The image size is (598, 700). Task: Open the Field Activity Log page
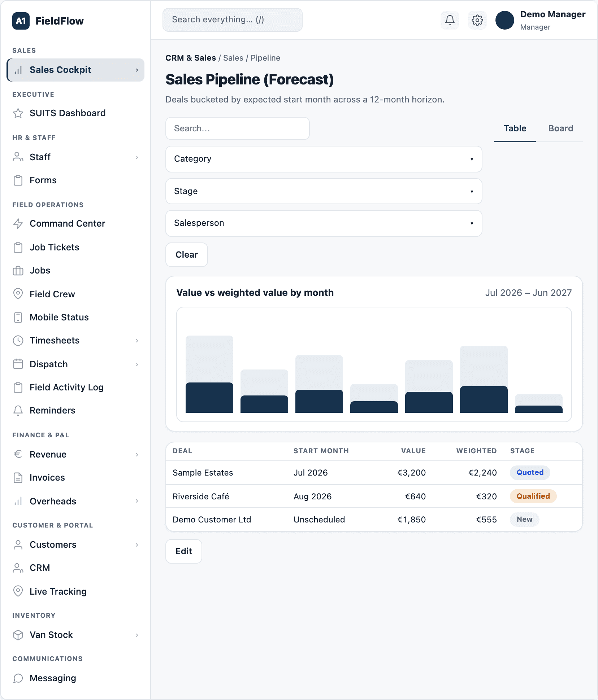(x=75, y=388)
